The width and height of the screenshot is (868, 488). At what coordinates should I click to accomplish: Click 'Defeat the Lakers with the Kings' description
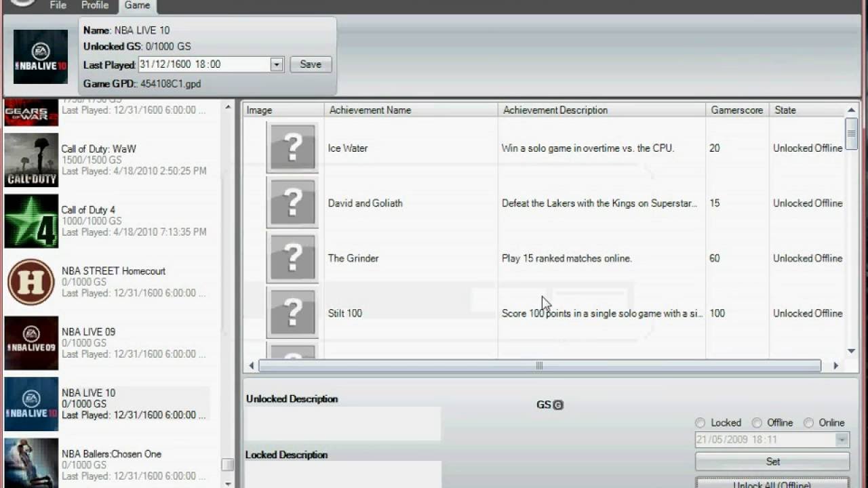(599, 203)
